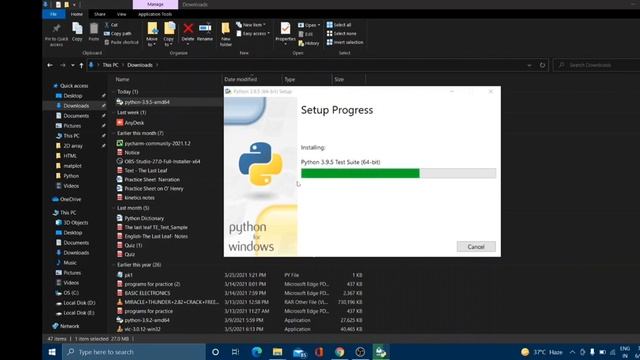Select python-3.9.5-amd64 file

click(x=147, y=102)
